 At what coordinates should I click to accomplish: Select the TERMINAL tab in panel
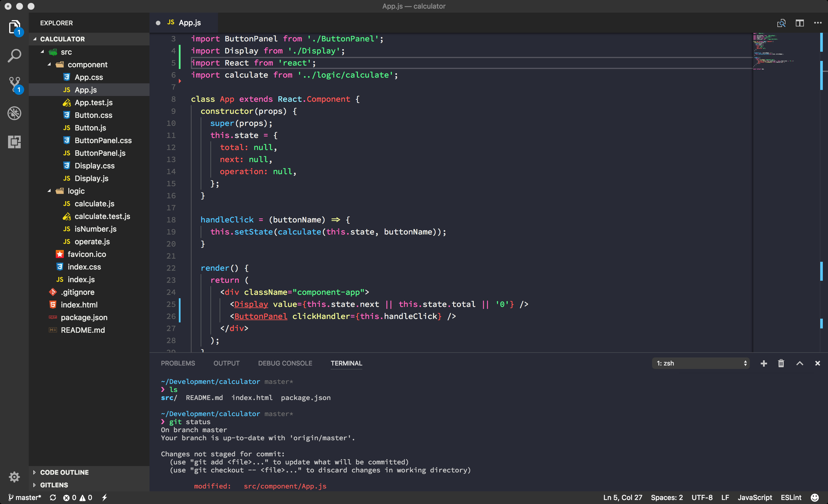tap(345, 363)
